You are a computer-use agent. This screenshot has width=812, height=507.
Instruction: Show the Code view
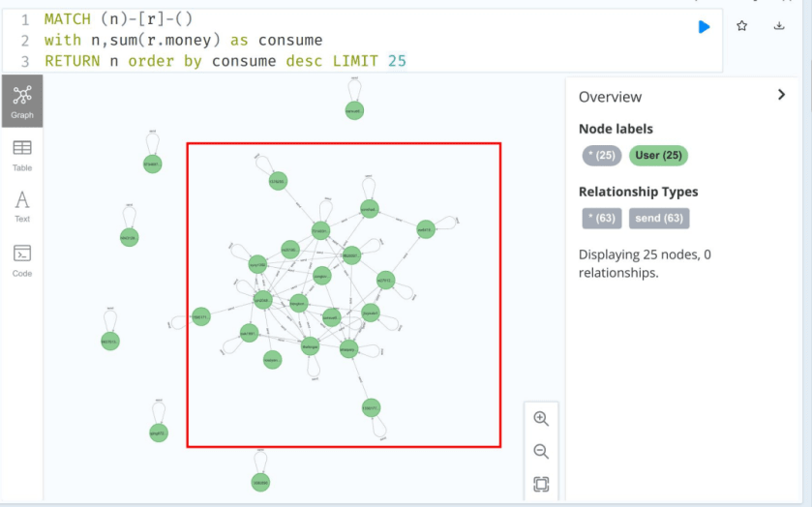pos(22,261)
